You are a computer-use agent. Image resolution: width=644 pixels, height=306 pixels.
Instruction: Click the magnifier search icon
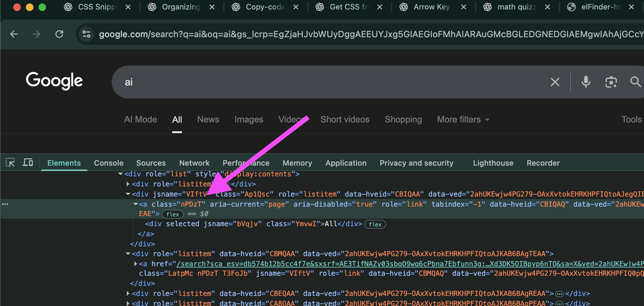635,82
